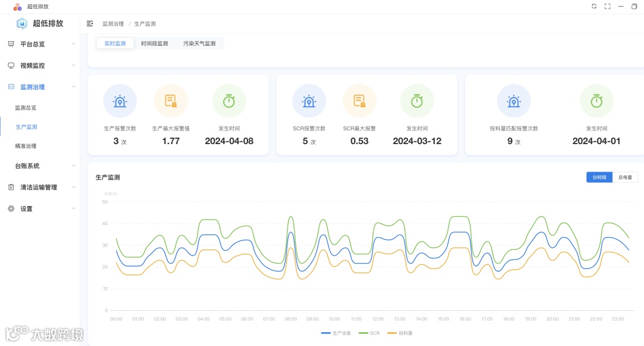Click the SCR报警次数 alarm icon

(309, 101)
